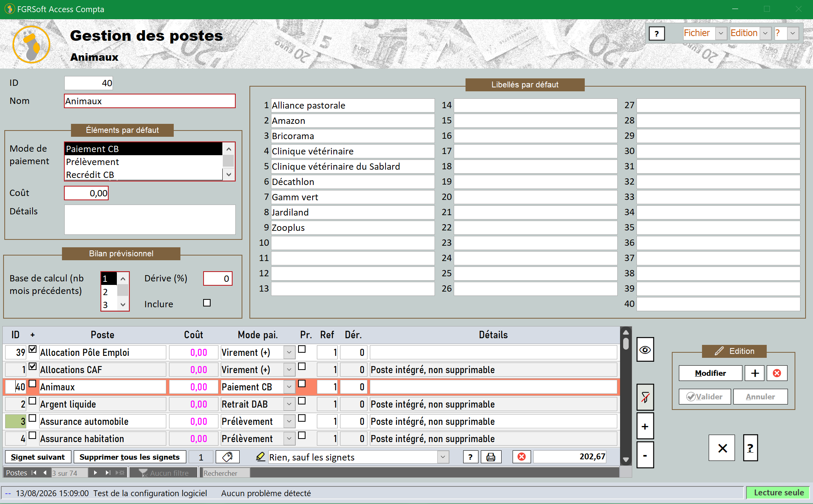The width and height of the screenshot is (813, 504).
Task: Click the large X close form button
Action: tap(722, 448)
